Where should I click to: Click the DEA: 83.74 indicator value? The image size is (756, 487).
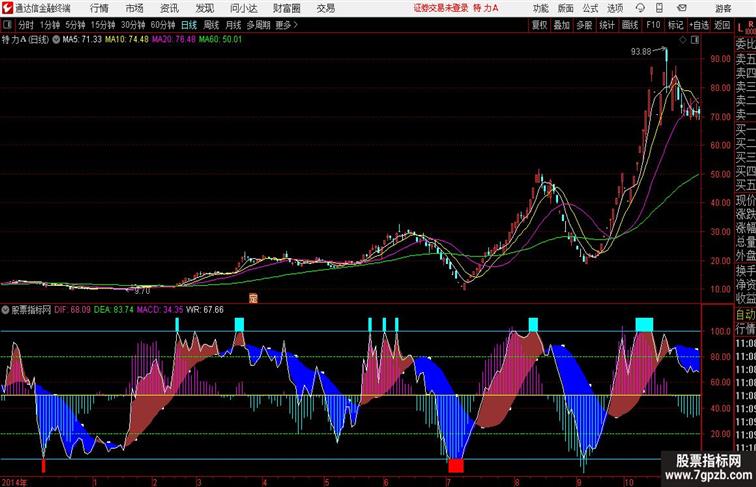(113, 310)
